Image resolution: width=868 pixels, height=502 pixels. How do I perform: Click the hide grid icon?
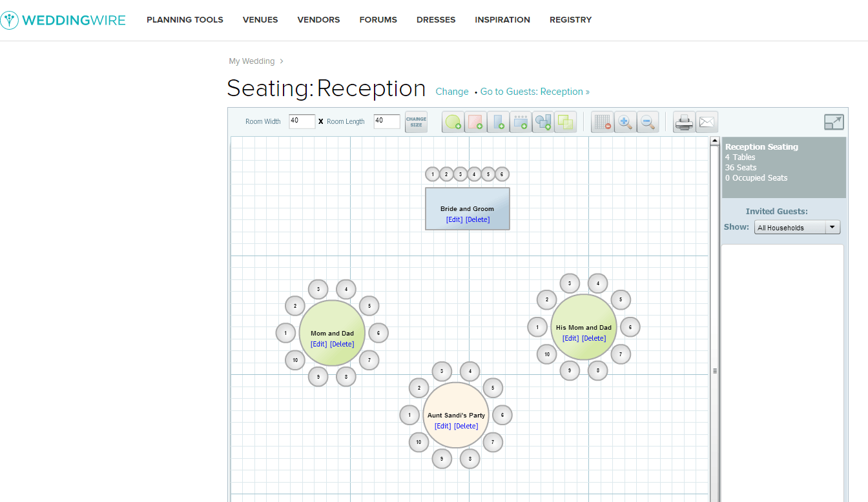tap(603, 122)
